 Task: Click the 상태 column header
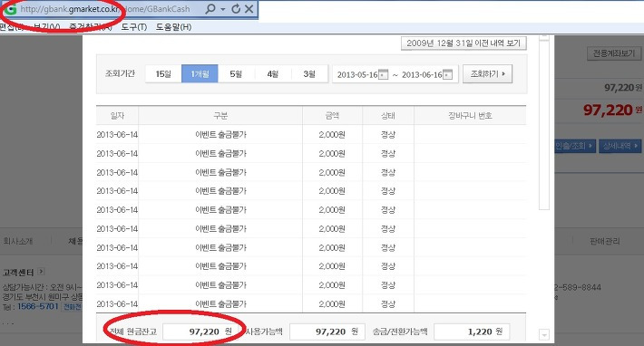(388, 116)
